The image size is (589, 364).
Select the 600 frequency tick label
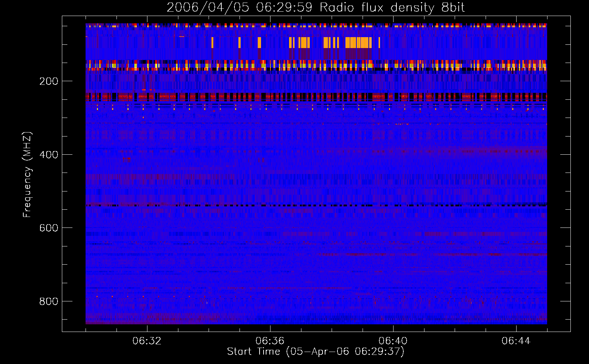[x=49, y=228]
